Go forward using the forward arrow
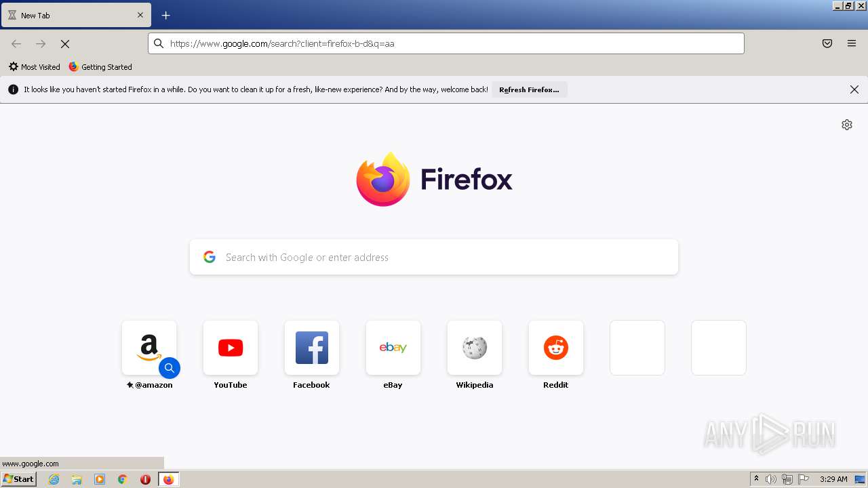This screenshot has height=488, width=868. point(41,43)
